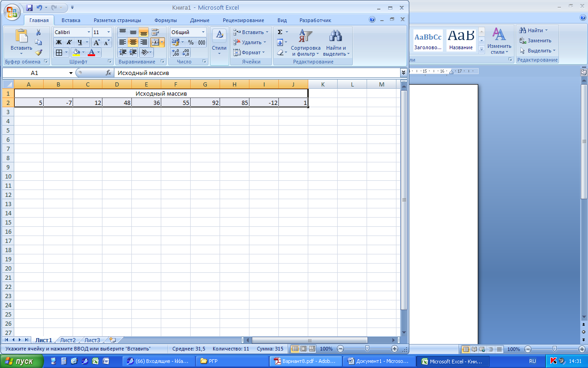Toggle top vertical alignment
This screenshot has height=368, width=588.
pos(123,32)
